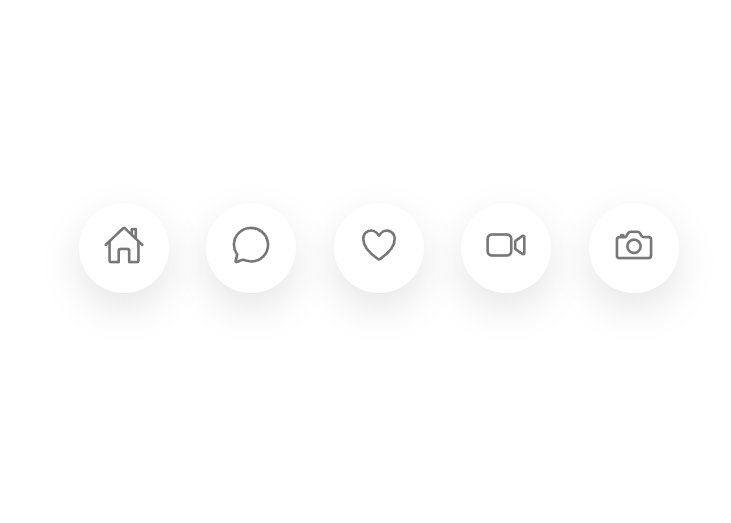Click the photo camera icon
This screenshot has height=523, width=731.
click(634, 245)
